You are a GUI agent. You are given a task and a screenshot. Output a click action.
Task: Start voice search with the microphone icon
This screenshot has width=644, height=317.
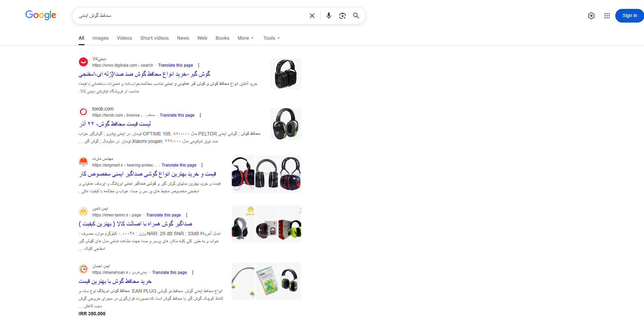click(x=329, y=16)
